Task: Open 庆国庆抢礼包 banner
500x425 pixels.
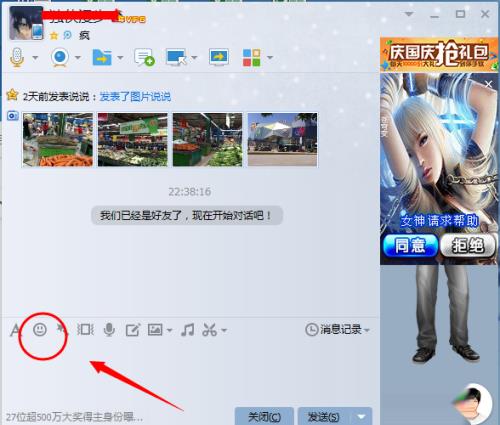Action: tap(439, 54)
